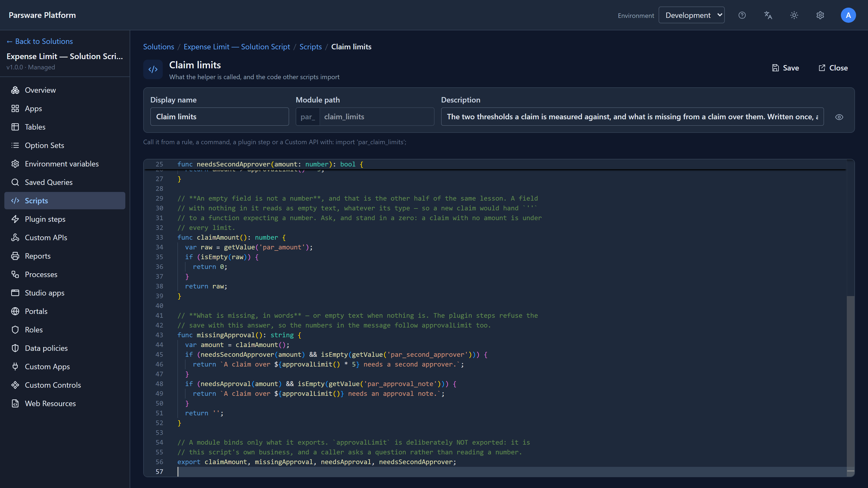Click the Roles shield icon
This screenshot has height=488, width=868.
(15, 330)
